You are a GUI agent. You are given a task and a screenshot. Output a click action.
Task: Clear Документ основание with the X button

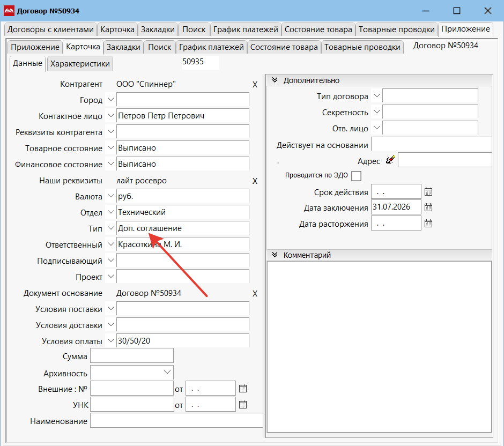coord(255,293)
